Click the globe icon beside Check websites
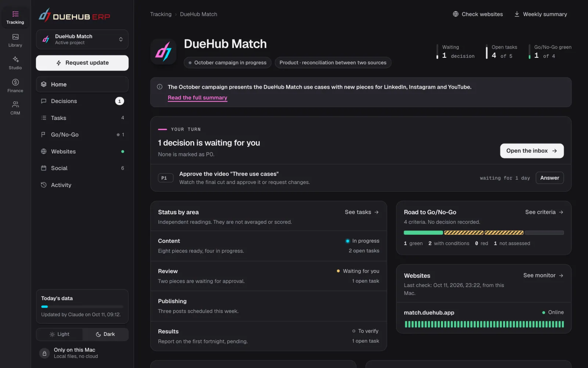The height and width of the screenshot is (368, 588). coord(456,14)
